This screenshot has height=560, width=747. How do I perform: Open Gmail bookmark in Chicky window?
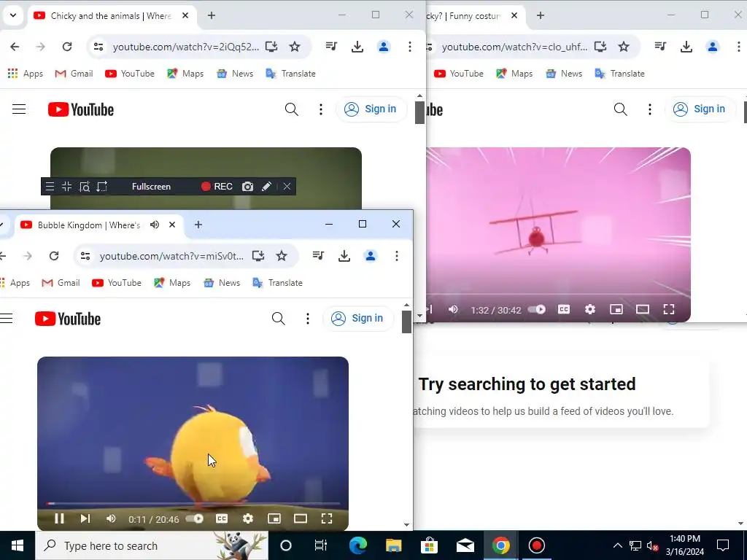(74, 74)
